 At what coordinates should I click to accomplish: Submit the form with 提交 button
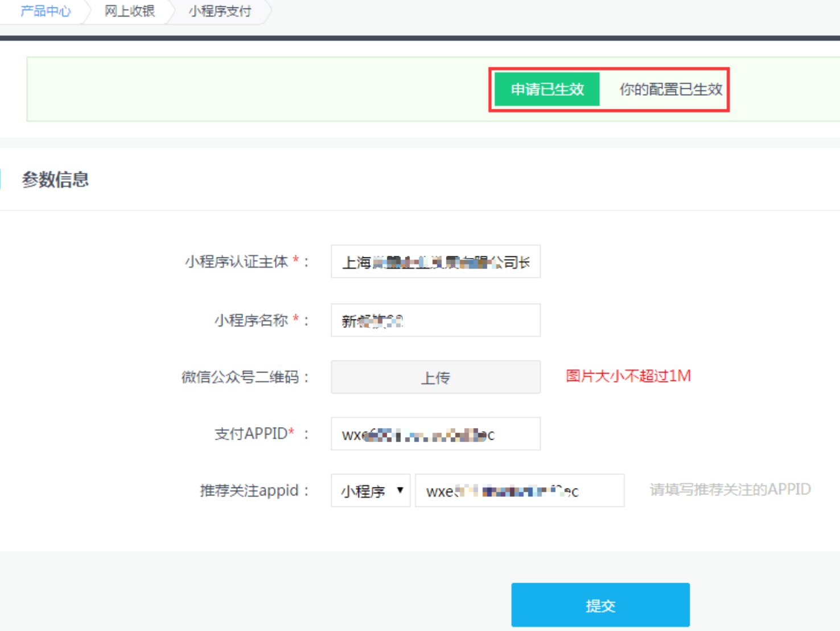pyautogui.click(x=600, y=605)
